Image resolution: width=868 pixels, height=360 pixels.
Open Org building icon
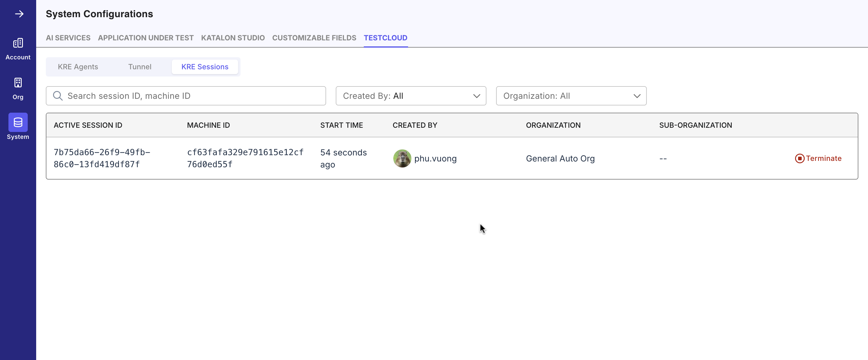pyautogui.click(x=18, y=83)
